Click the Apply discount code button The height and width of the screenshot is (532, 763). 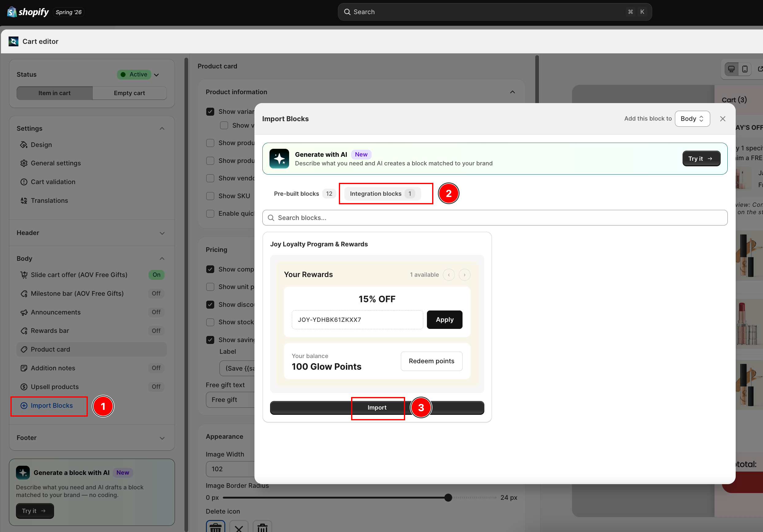pos(444,320)
